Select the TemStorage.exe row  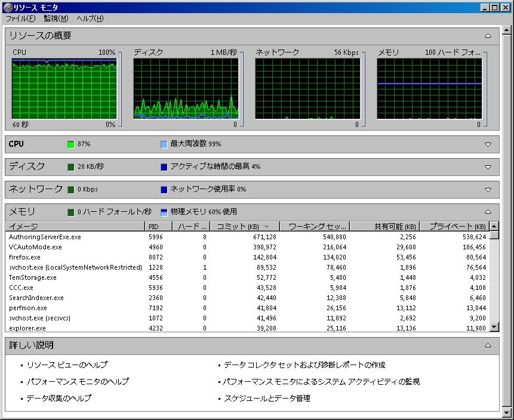[248, 277]
